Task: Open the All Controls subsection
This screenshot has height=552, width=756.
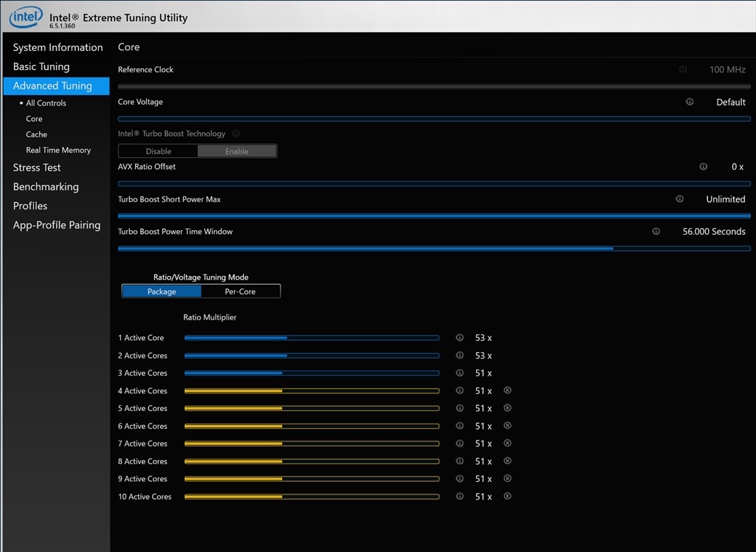Action: click(x=46, y=103)
